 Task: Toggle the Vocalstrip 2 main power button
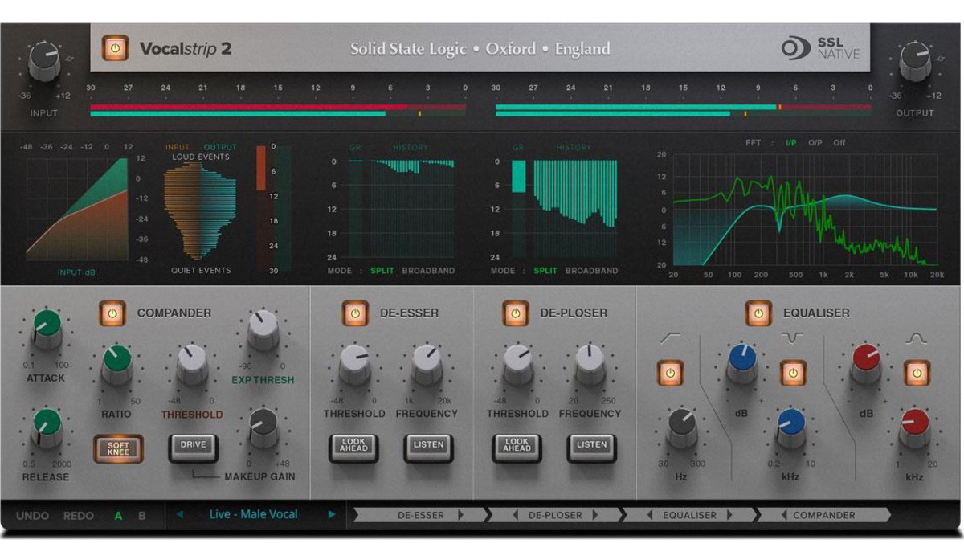[116, 48]
